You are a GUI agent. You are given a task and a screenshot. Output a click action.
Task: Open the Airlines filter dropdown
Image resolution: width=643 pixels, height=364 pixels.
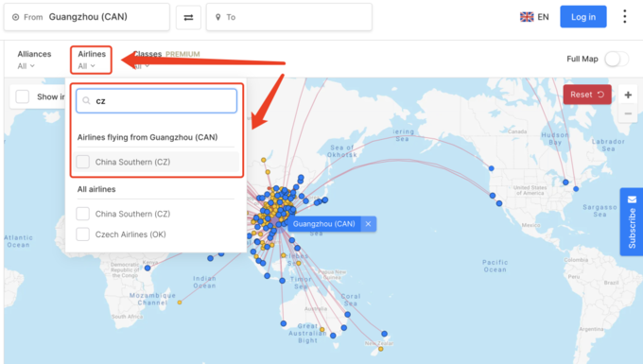(x=91, y=60)
